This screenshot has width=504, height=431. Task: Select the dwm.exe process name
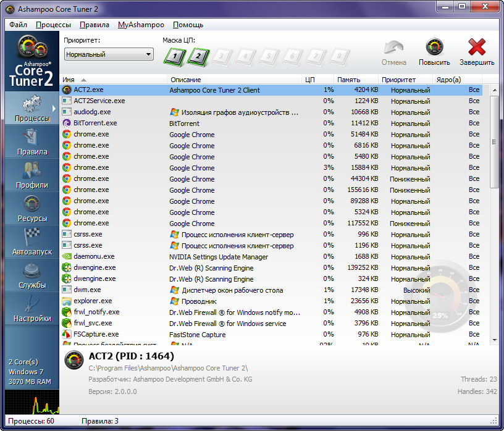point(87,290)
